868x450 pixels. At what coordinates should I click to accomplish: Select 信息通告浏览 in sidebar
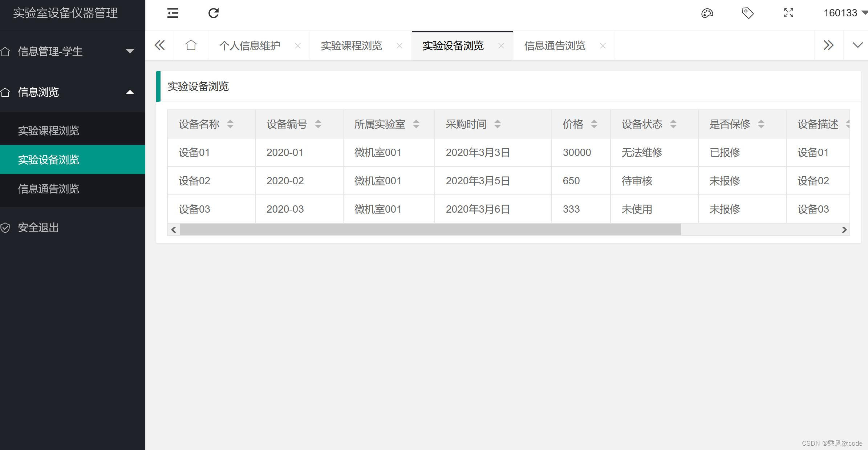49,189
